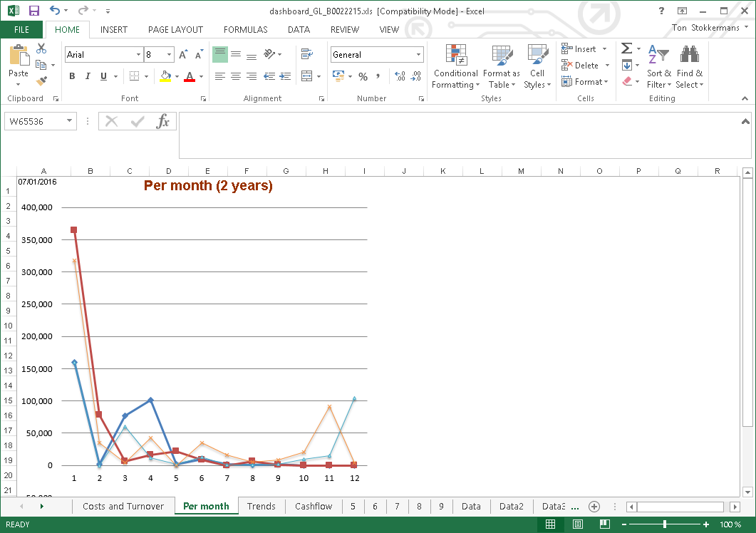Screen dimensions: 756x533
Task: Open Excel Help question mark
Action: click(x=661, y=11)
